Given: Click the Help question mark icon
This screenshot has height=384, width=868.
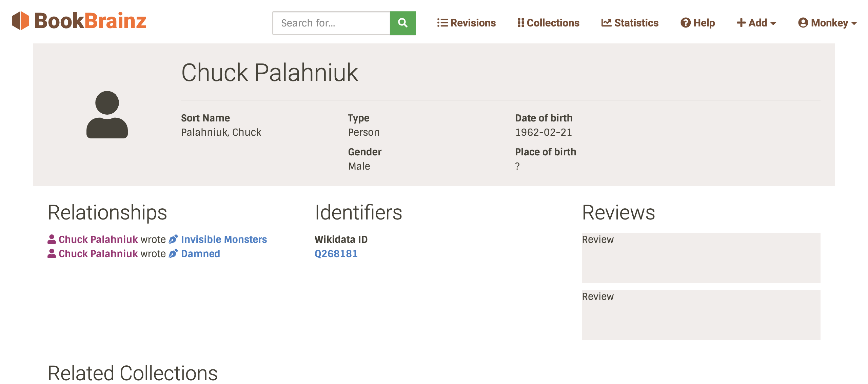Looking at the screenshot, I should pyautogui.click(x=685, y=23).
